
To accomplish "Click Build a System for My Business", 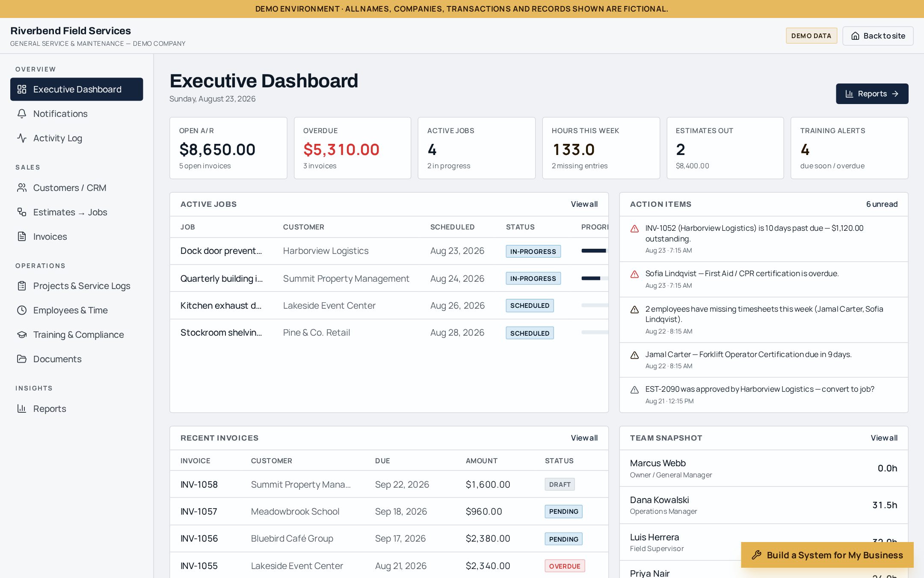I will pos(827,555).
